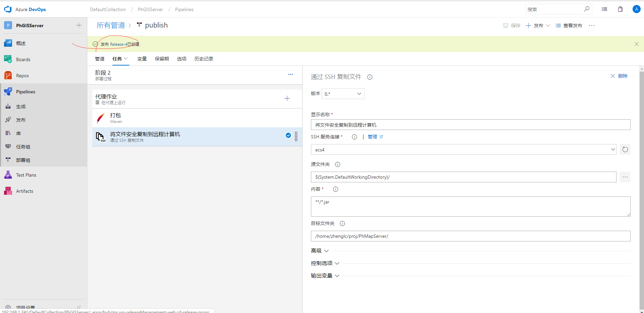The height and width of the screenshot is (313, 644).
Task: Open the 版本 version dropdown
Action: pyautogui.click(x=343, y=94)
